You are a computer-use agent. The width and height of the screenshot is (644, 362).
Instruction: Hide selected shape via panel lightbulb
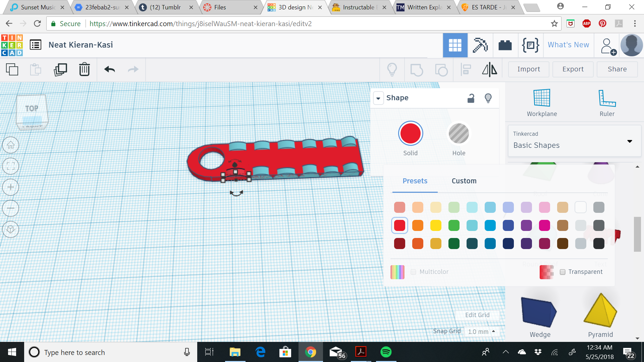tap(488, 98)
